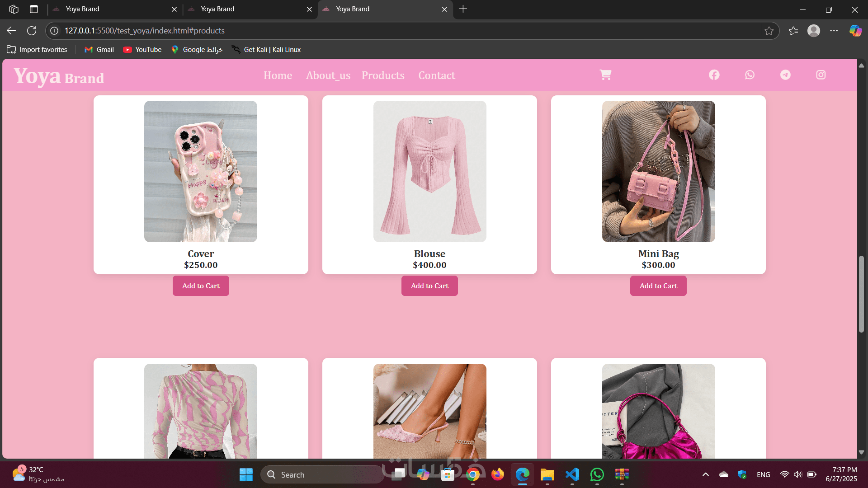Show hidden system tray icons
This screenshot has width=868, height=488.
(705, 474)
